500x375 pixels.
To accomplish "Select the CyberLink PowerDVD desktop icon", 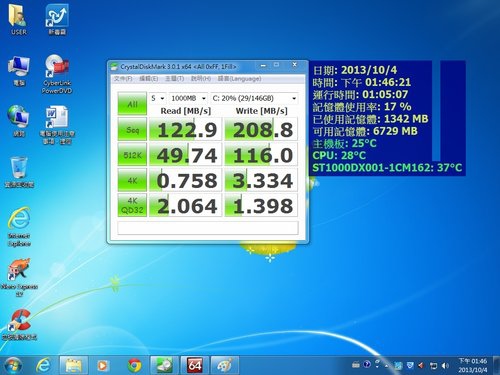I will [57, 74].
